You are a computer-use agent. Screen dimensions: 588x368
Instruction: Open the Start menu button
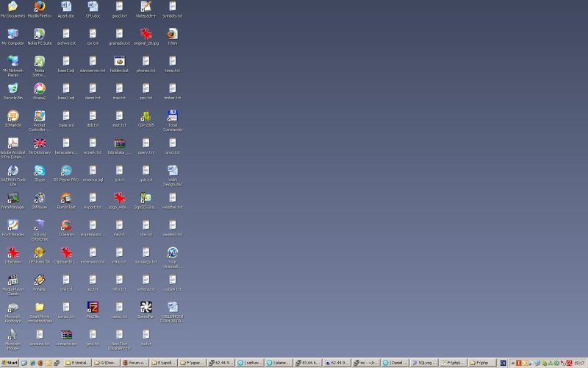click(10, 363)
